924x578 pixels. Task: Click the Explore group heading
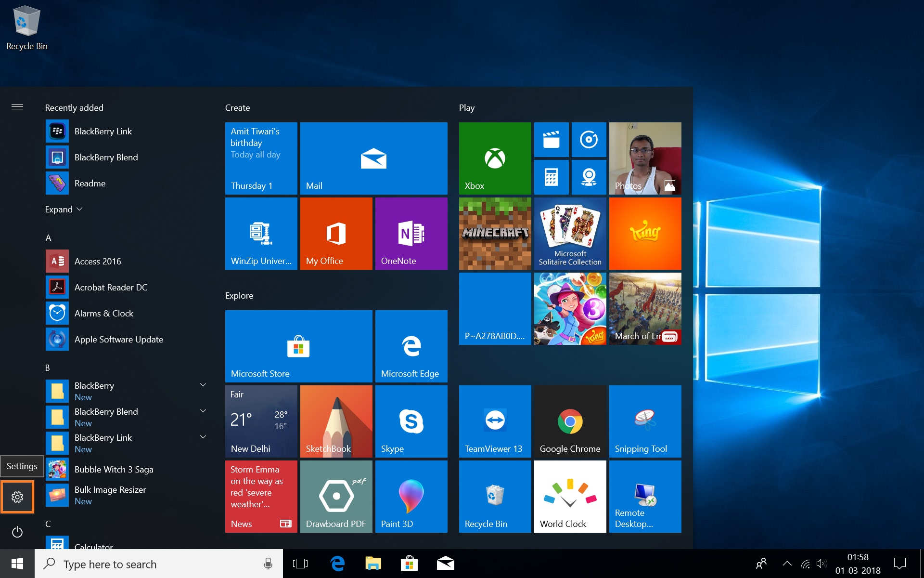239,296
